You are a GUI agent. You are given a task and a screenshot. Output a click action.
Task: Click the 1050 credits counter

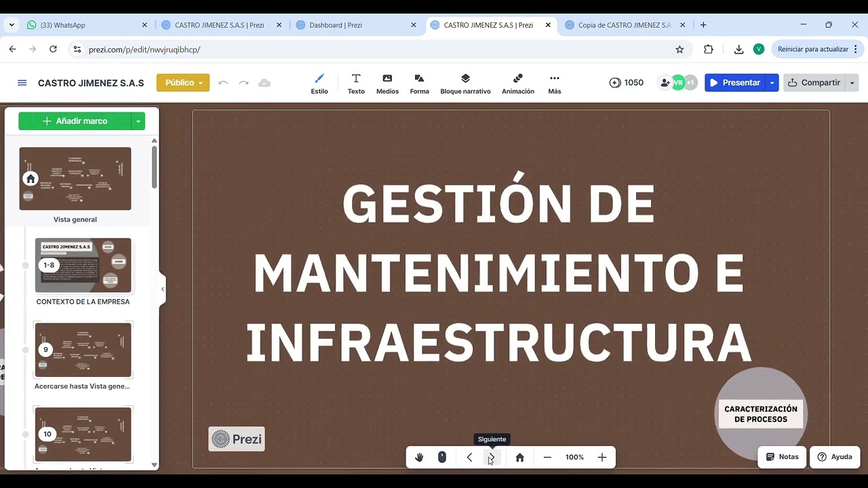pos(626,83)
